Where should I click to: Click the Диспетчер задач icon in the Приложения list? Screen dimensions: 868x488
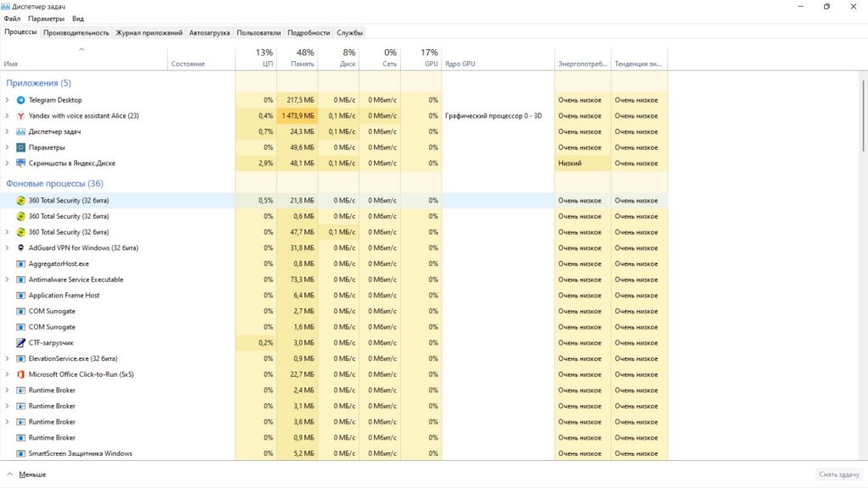point(20,131)
